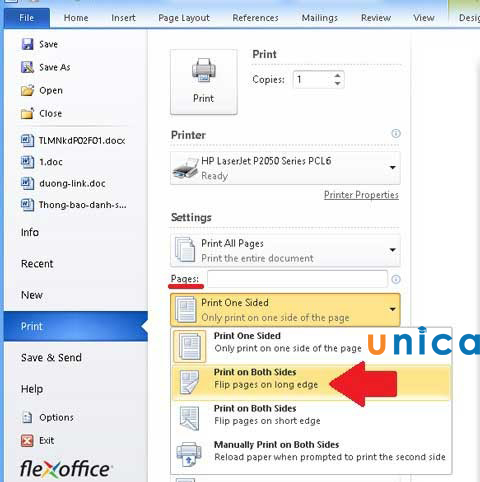
Task: Choose Print on Both Sides long edge
Action: 311,382
